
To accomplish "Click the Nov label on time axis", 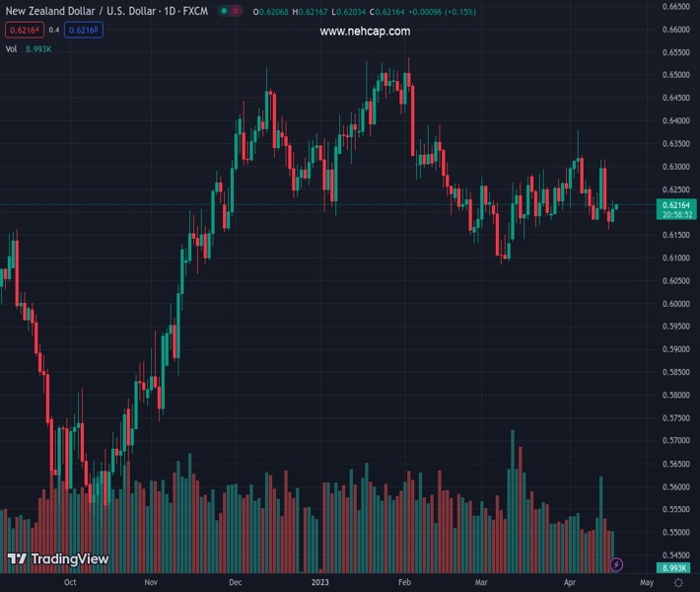I will click(151, 583).
